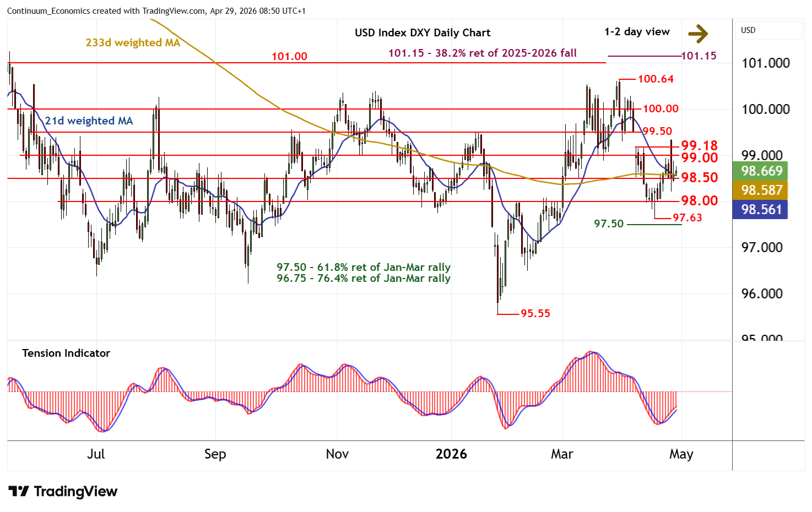The width and height of the screenshot is (812, 512).
Task: Click the Continuum_Economics TradingView.com attribution text
Action: (156, 11)
